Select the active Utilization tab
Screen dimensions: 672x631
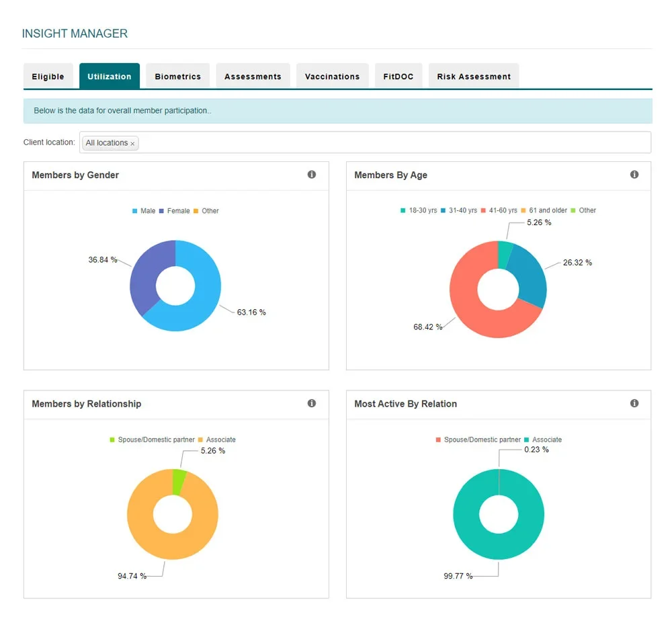(x=109, y=76)
